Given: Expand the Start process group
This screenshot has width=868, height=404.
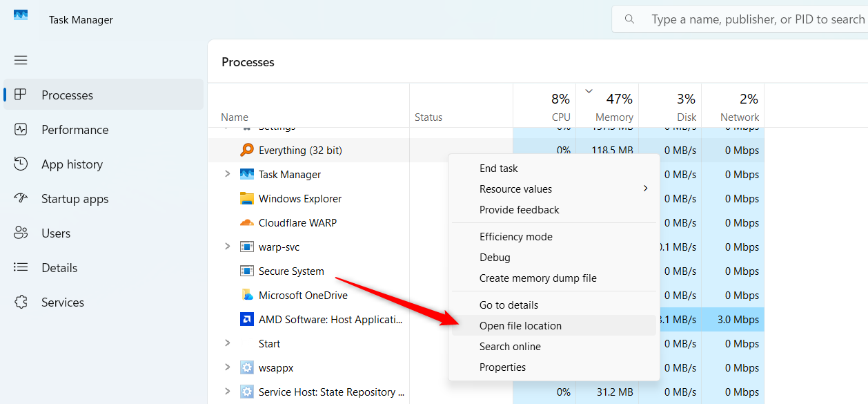Looking at the screenshot, I should point(227,343).
